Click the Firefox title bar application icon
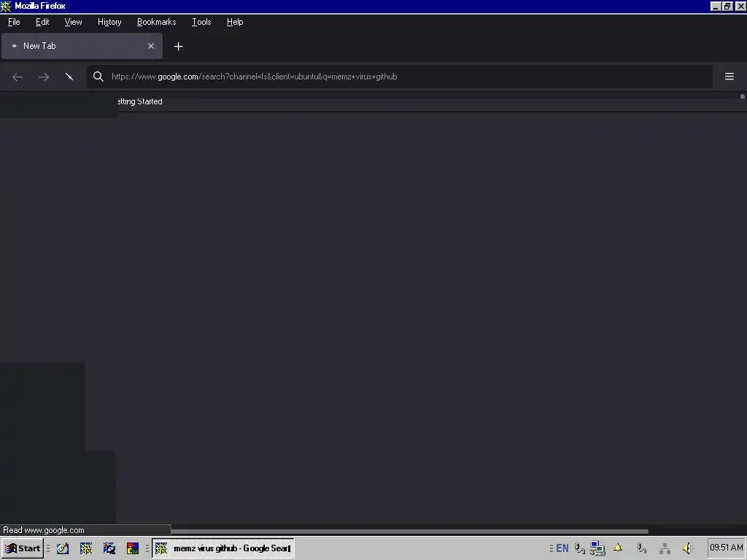The image size is (747, 560). pyautogui.click(x=6, y=6)
